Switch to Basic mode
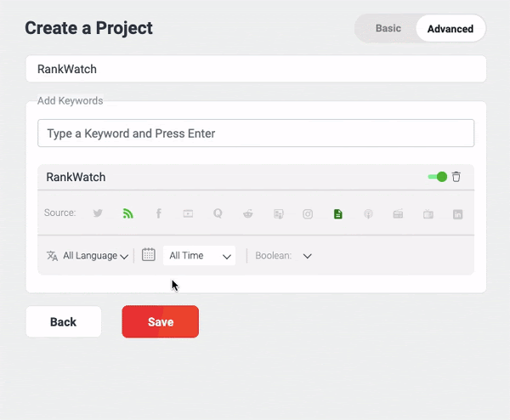 click(x=388, y=28)
